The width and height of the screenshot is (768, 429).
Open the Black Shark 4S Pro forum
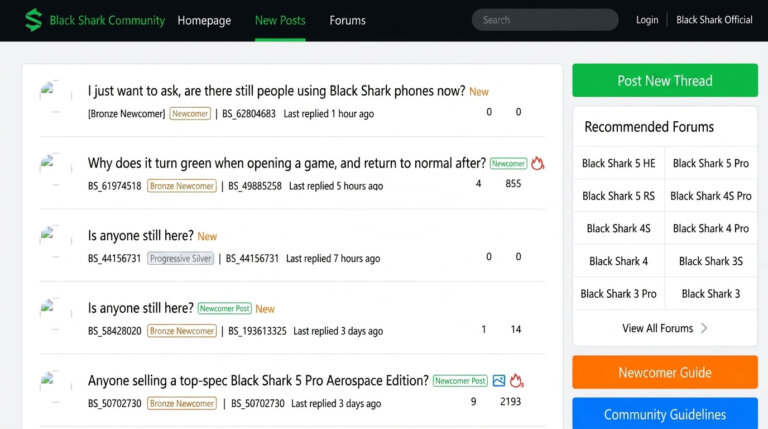coord(711,196)
